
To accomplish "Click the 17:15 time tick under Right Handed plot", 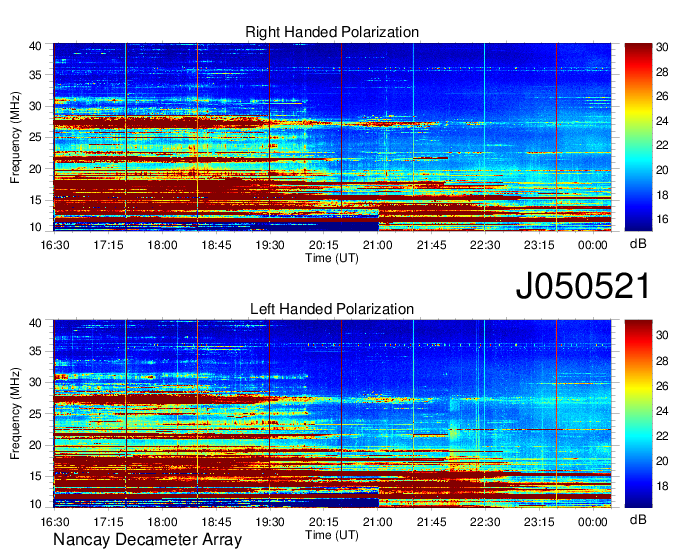I will (x=108, y=245).
